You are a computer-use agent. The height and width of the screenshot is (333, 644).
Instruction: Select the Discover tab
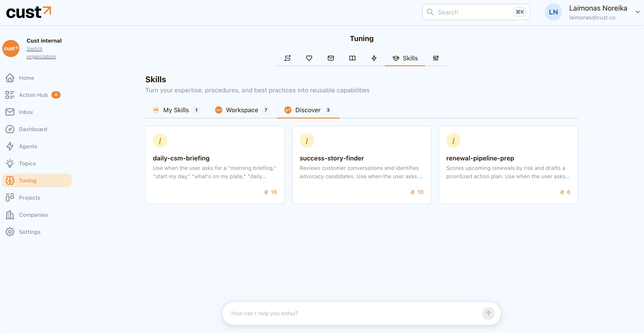pyautogui.click(x=308, y=110)
